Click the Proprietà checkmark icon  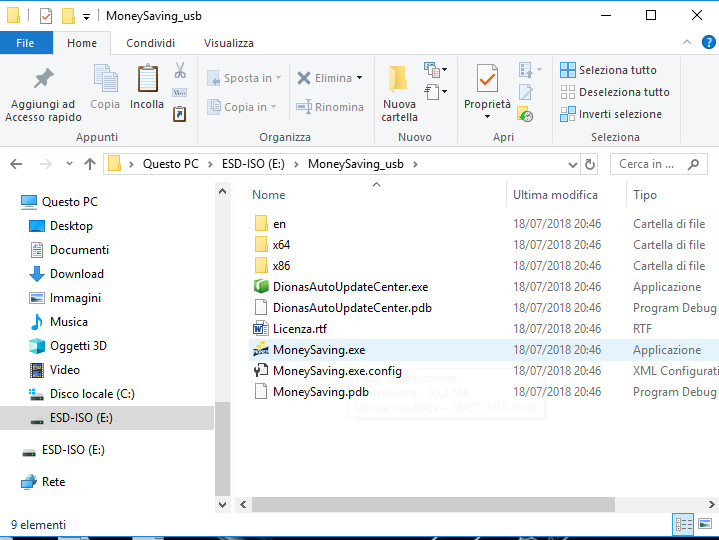tap(487, 78)
